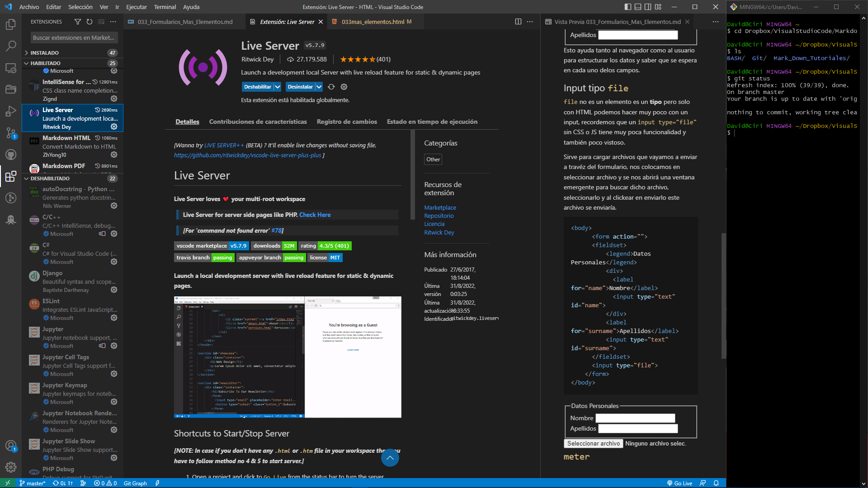Open the Desinstalar dropdown arrow

tap(319, 86)
